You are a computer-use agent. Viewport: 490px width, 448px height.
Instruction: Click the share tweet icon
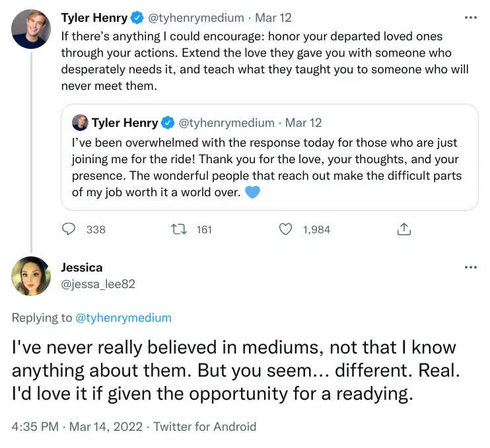click(x=404, y=229)
